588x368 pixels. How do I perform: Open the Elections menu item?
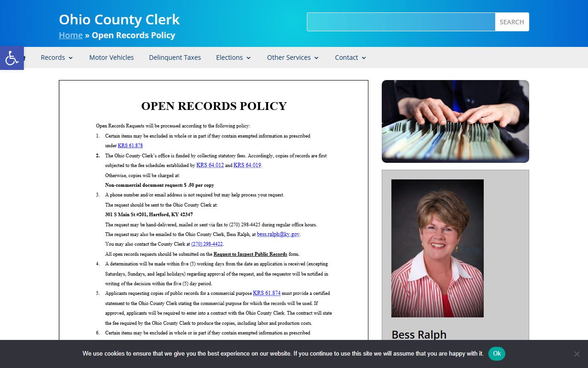[x=229, y=57]
